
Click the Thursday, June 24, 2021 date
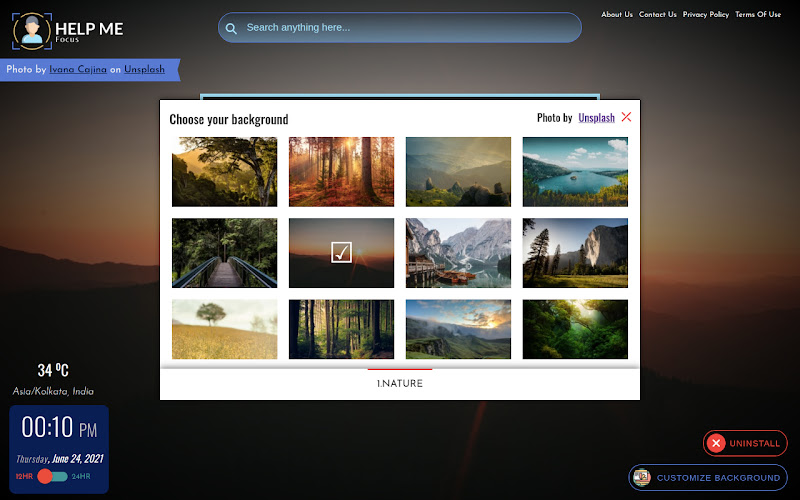(x=60, y=459)
